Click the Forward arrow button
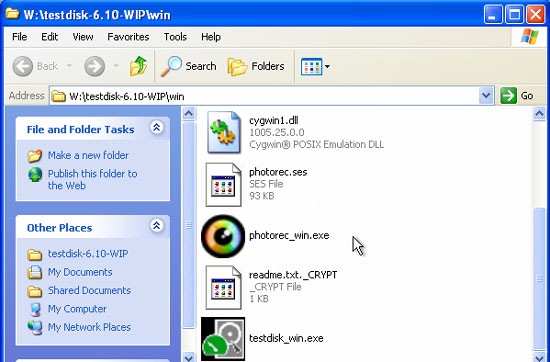550x362 pixels. 94,66
